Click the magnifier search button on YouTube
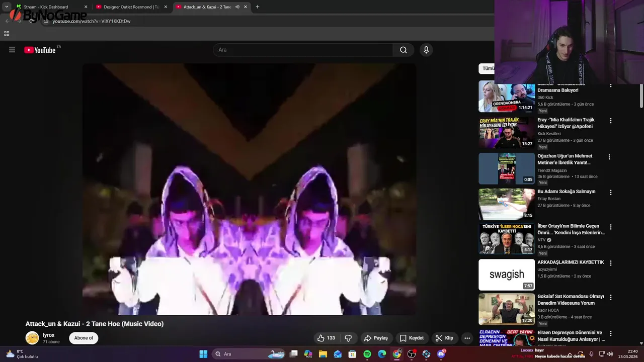The height and width of the screenshot is (362, 644). (404, 50)
